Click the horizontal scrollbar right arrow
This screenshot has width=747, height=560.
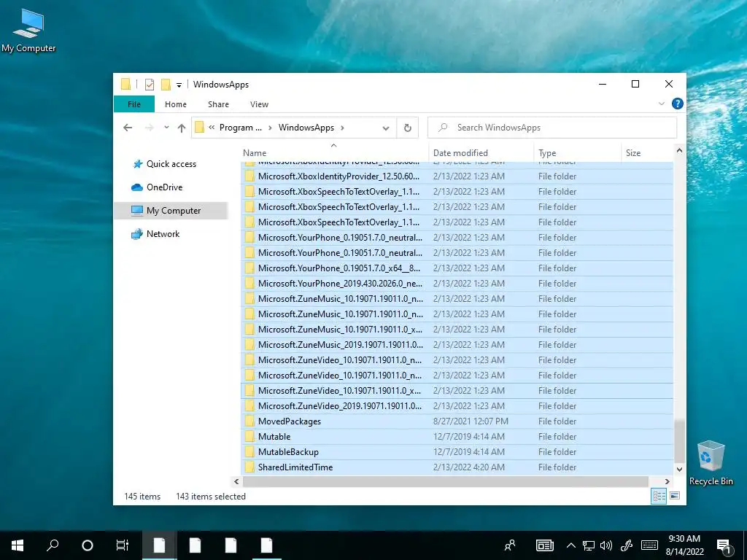(667, 481)
